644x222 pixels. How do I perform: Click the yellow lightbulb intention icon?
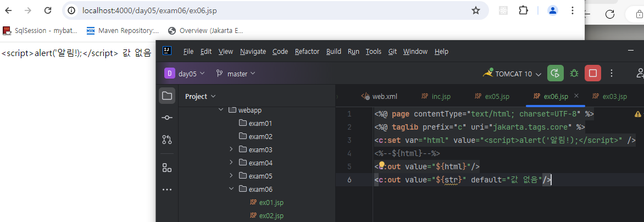pos(381,165)
